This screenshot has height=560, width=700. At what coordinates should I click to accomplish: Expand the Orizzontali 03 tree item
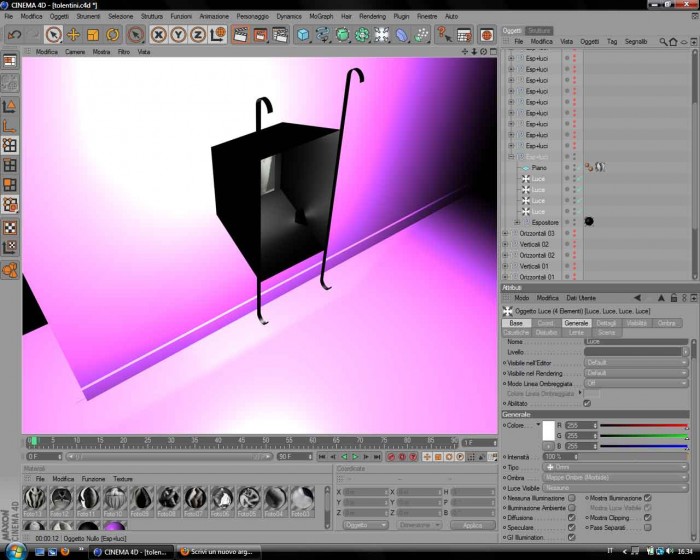[x=505, y=234]
